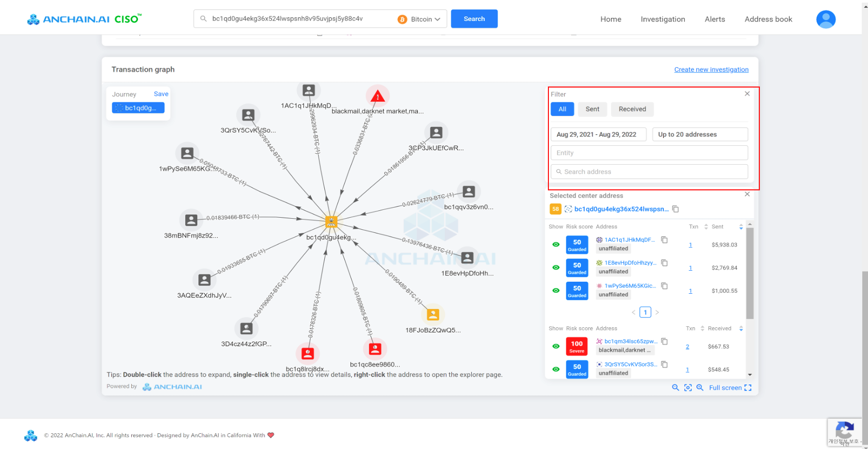Filter transactions by Sent

pyautogui.click(x=592, y=109)
